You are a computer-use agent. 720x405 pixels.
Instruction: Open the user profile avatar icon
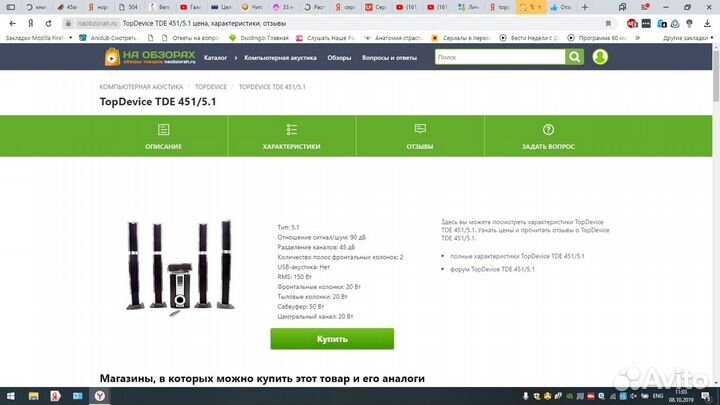(600, 57)
